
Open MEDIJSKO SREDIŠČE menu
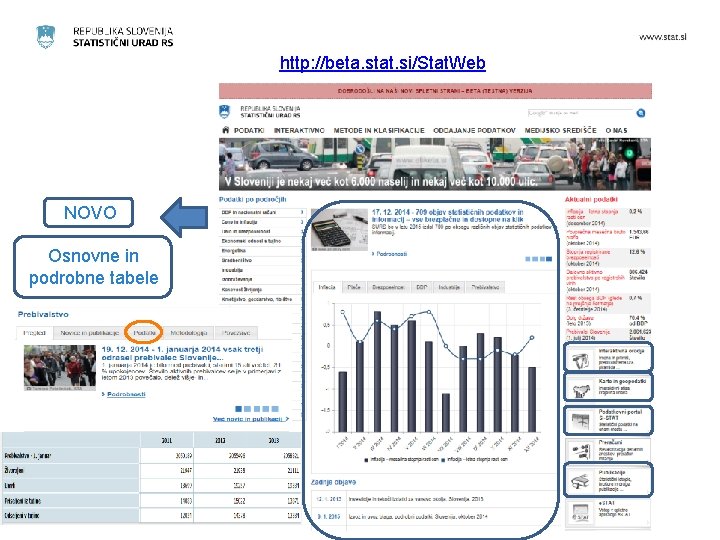(x=560, y=130)
